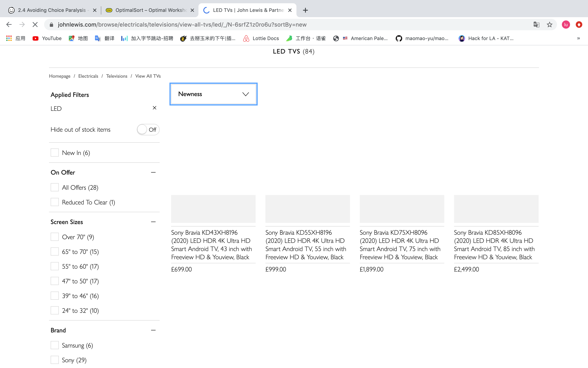Show more bookmarks chevron
588x368 pixels.
tap(578, 38)
